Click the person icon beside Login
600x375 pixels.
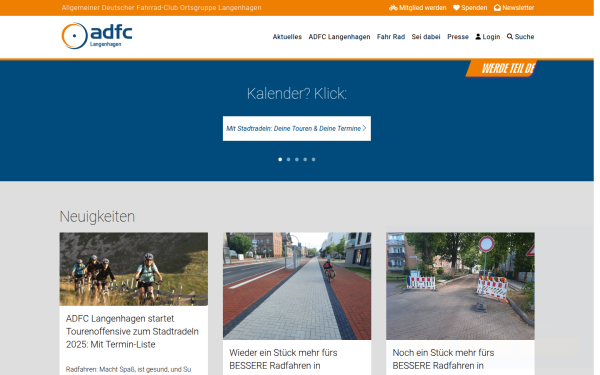tap(478, 37)
